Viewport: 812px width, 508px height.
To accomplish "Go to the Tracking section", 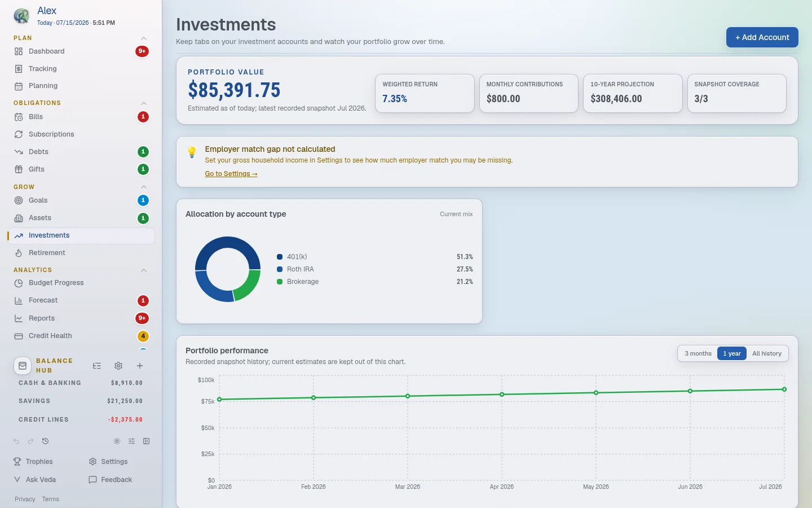I will (81, 69).
